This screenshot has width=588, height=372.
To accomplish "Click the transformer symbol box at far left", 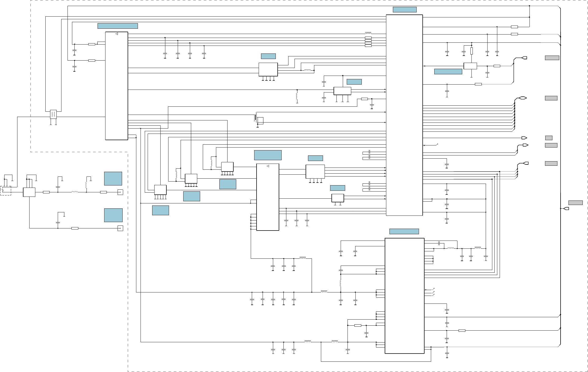I will click(x=54, y=114).
